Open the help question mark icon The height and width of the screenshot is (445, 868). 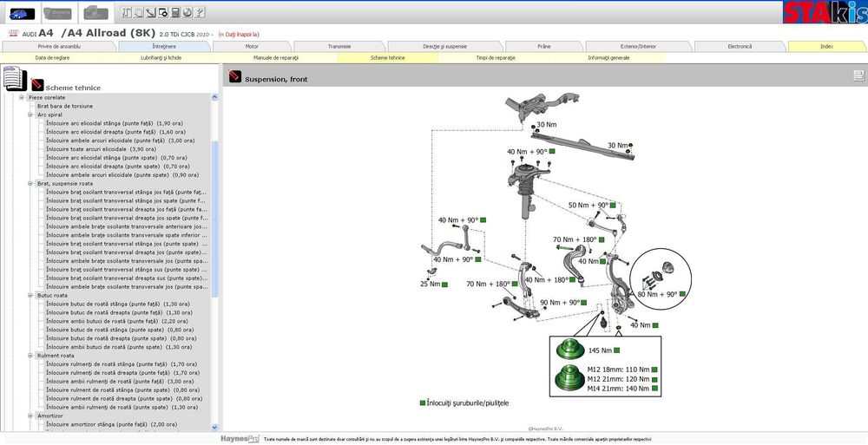200,12
